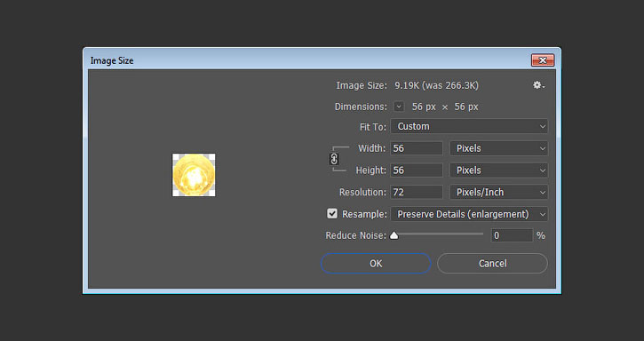644x341 pixels.
Task: Open the gear settings menu
Action: pyautogui.click(x=538, y=85)
